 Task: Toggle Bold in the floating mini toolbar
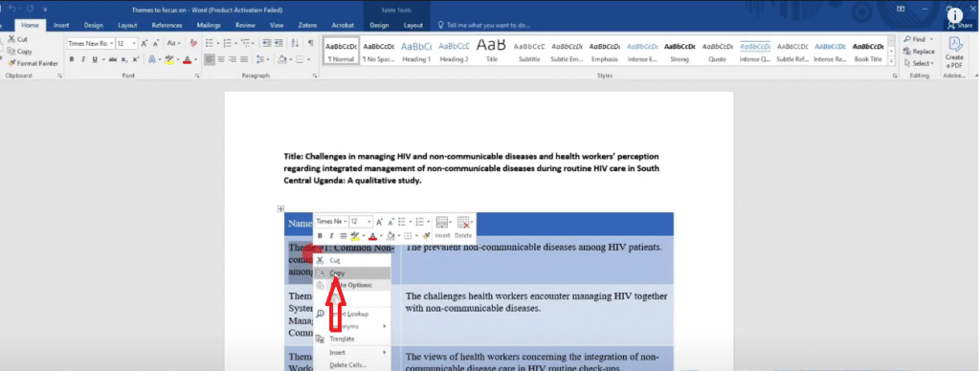pos(320,235)
